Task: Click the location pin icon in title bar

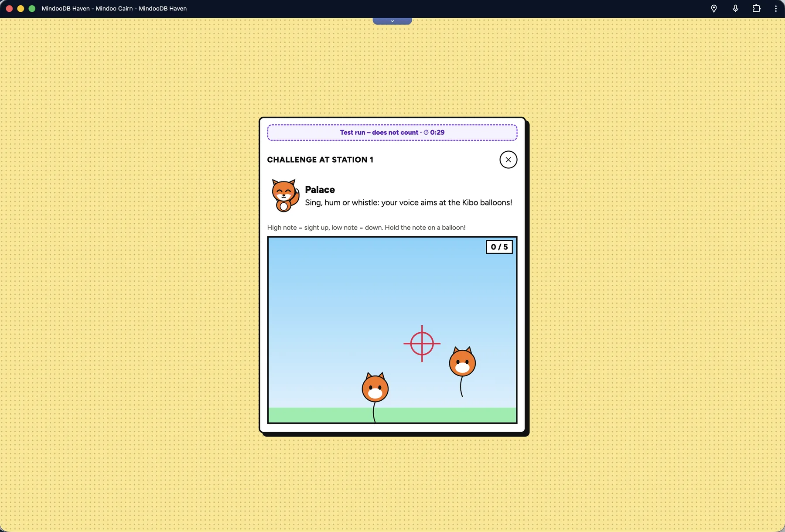Action: (714, 9)
